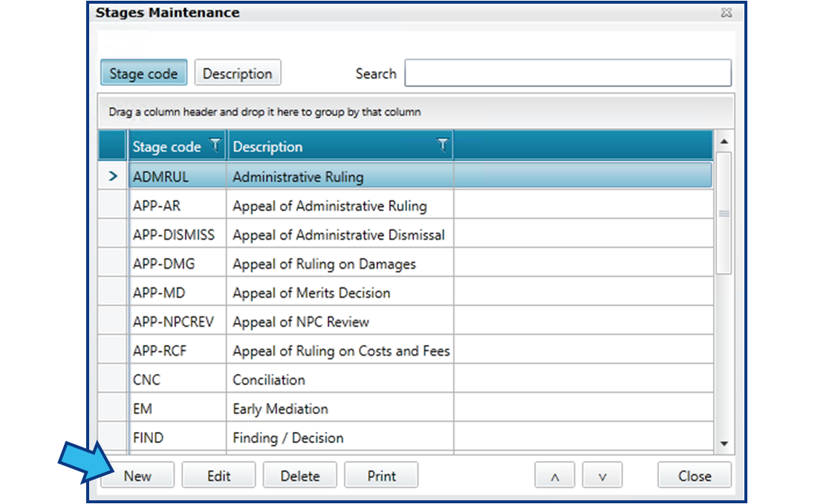The height and width of the screenshot is (504, 835).
Task: Click the New button
Action: tap(137, 475)
